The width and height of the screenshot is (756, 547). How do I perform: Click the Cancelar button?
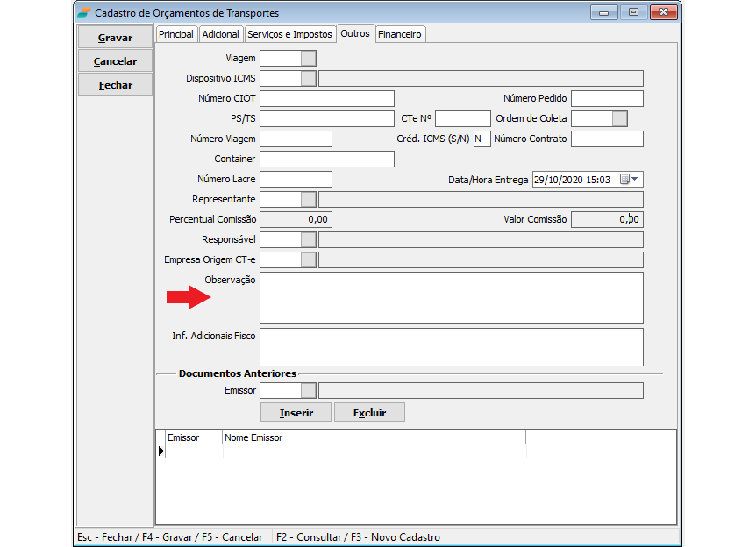click(115, 61)
